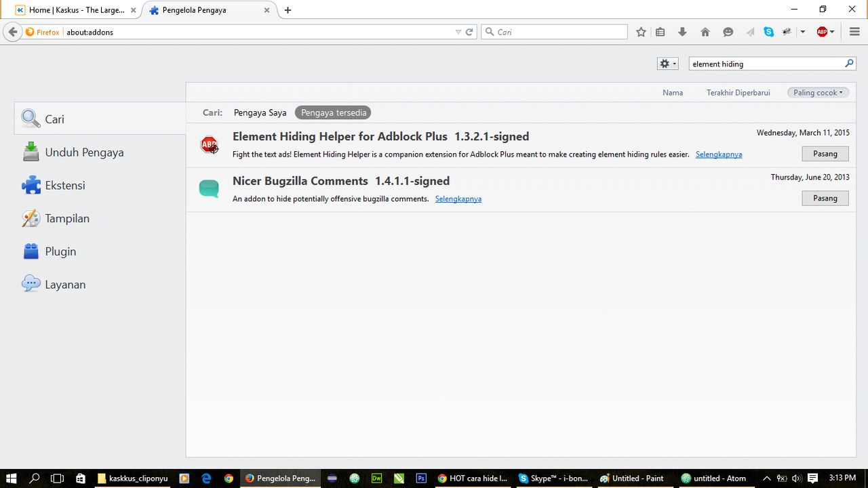Select the Cari sidebar category
Image resolution: width=868 pixels, height=488 pixels.
tap(100, 119)
